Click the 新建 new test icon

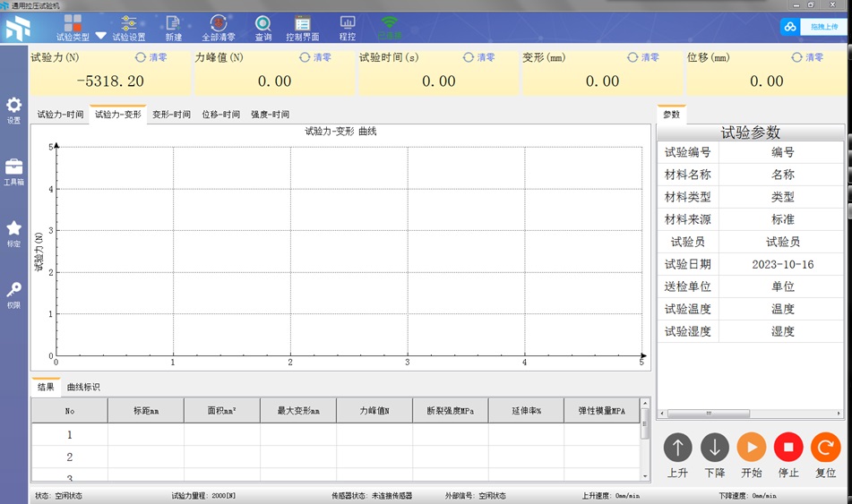coord(173,28)
